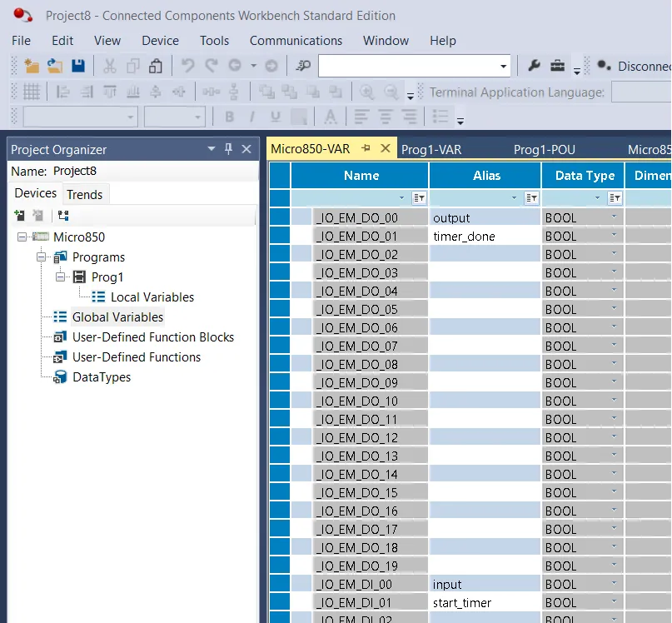Click the add device icon in Project Organizer
672x623 pixels.
(x=19, y=215)
